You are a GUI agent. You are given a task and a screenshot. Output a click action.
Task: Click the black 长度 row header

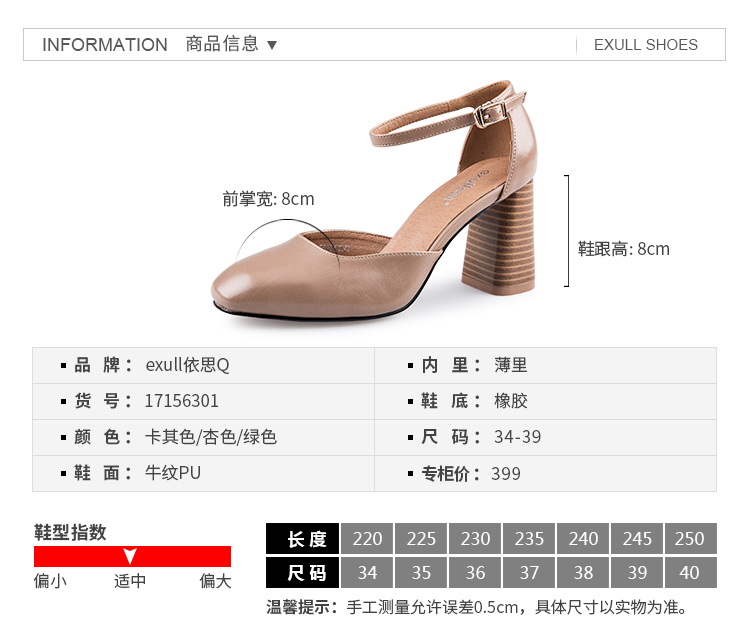click(303, 539)
